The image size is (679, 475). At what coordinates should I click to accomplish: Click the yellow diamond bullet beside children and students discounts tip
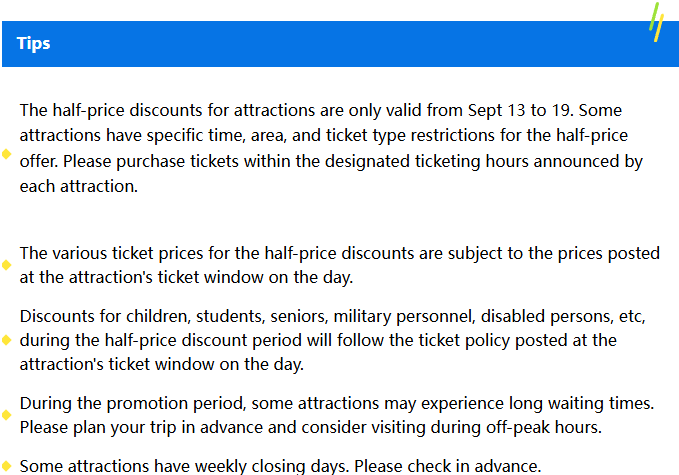6,340
